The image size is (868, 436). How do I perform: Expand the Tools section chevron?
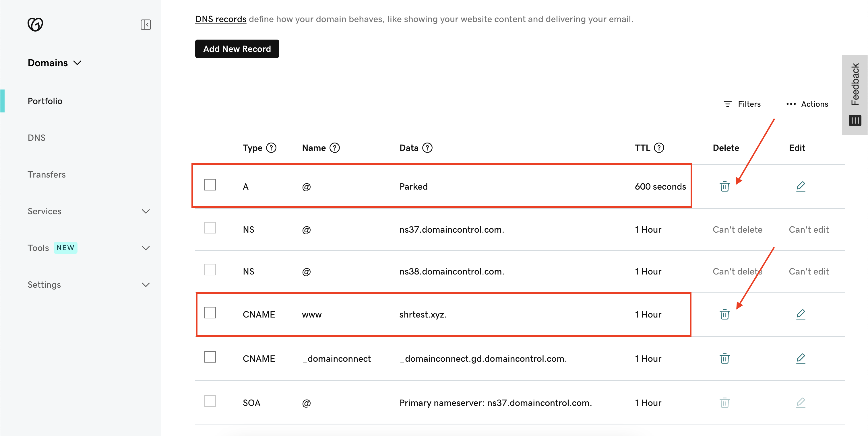coord(146,248)
